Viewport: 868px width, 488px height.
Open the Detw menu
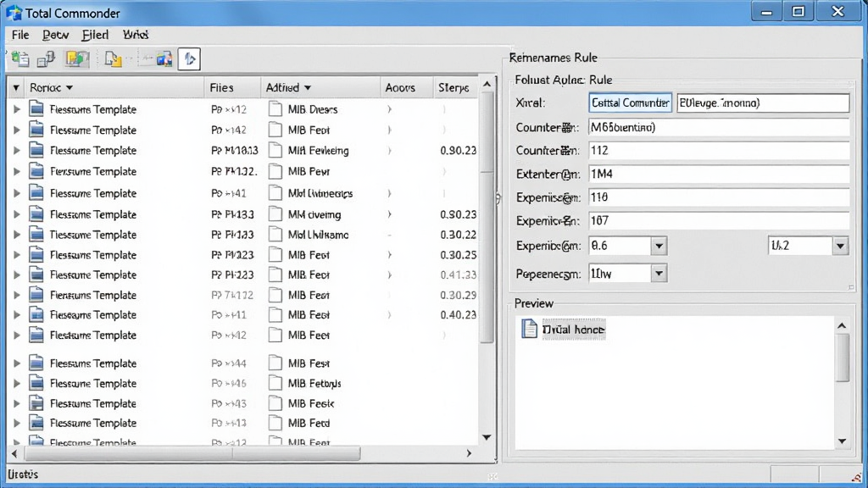(x=55, y=34)
